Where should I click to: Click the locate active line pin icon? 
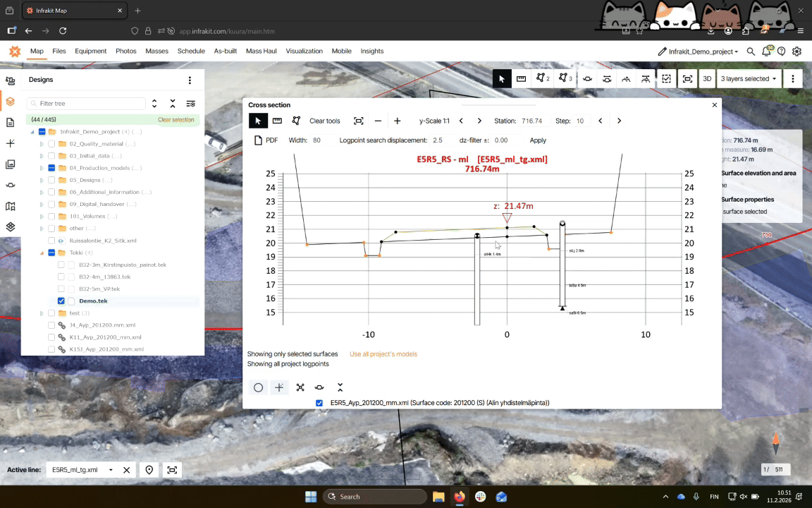(149, 470)
